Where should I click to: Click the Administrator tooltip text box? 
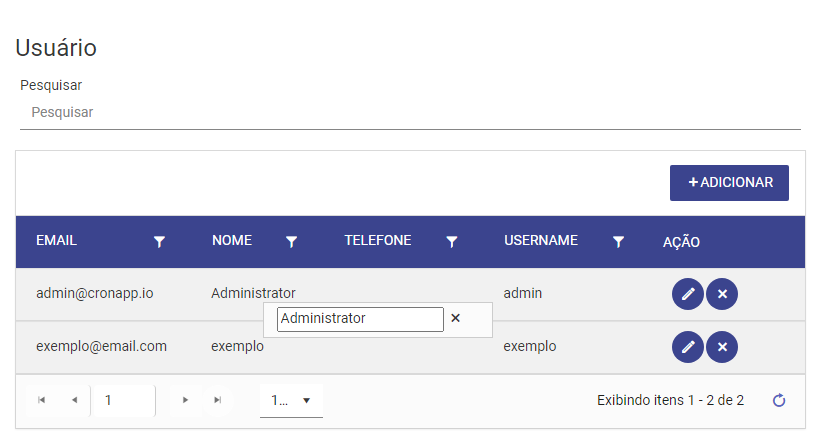360,319
